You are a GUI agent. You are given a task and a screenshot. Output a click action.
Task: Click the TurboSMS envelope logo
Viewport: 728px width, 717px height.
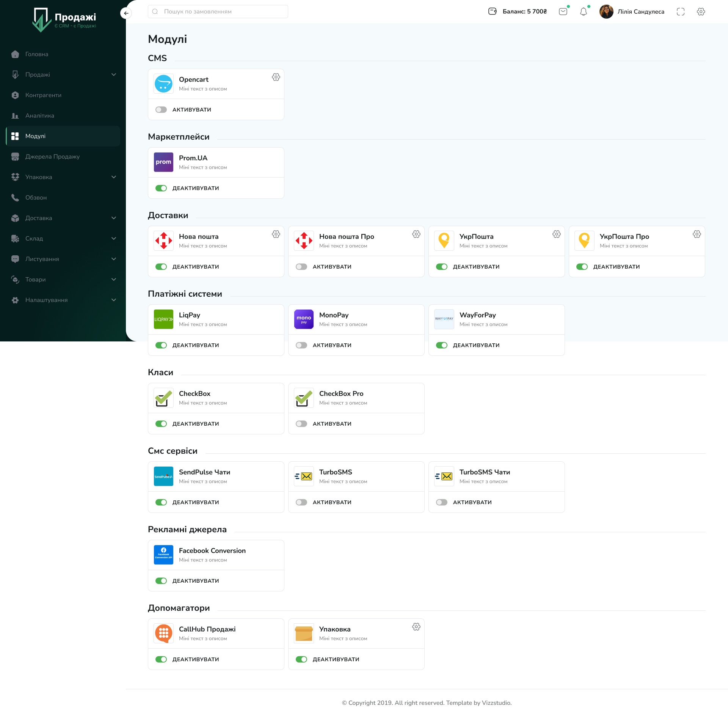pos(304,476)
